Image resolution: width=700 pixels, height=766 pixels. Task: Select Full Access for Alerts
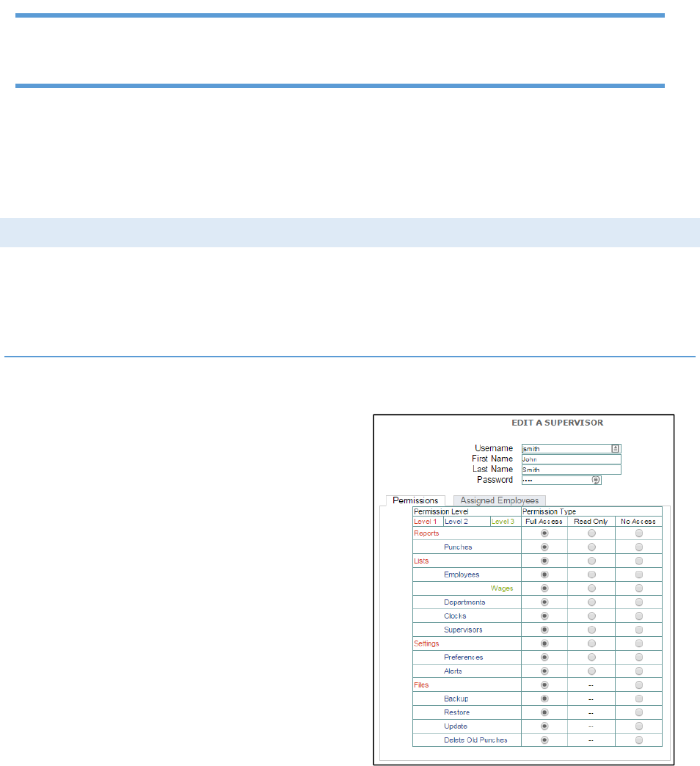tap(544, 671)
